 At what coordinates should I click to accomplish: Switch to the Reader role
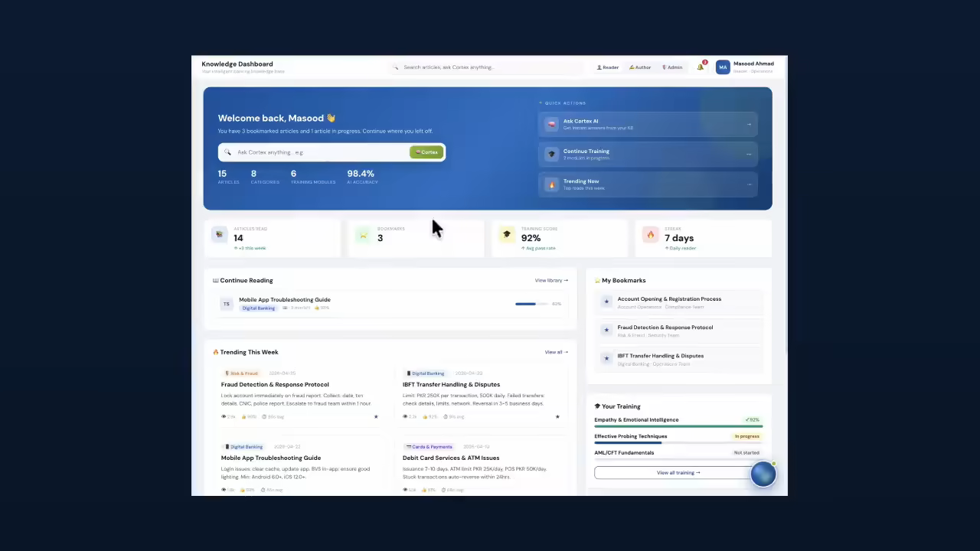click(608, 67)
